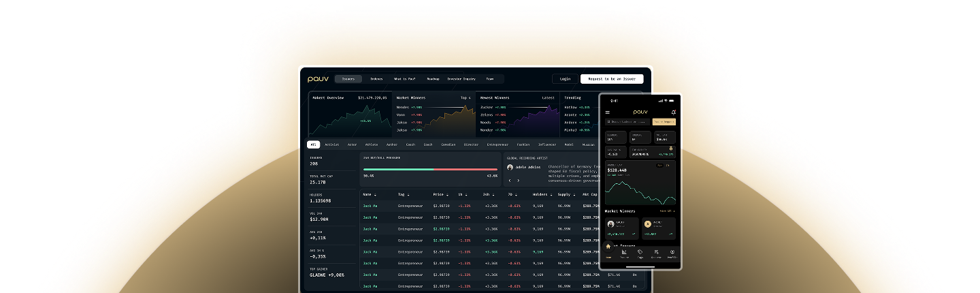Image resolution: width=980 pixels, height=293 pixels.
Task: Select the Author category tab
Action: pos(392,144)
